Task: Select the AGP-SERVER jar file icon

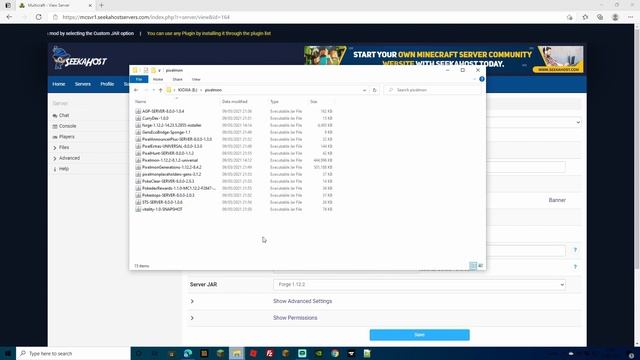Action: click(x=138, y=111)
